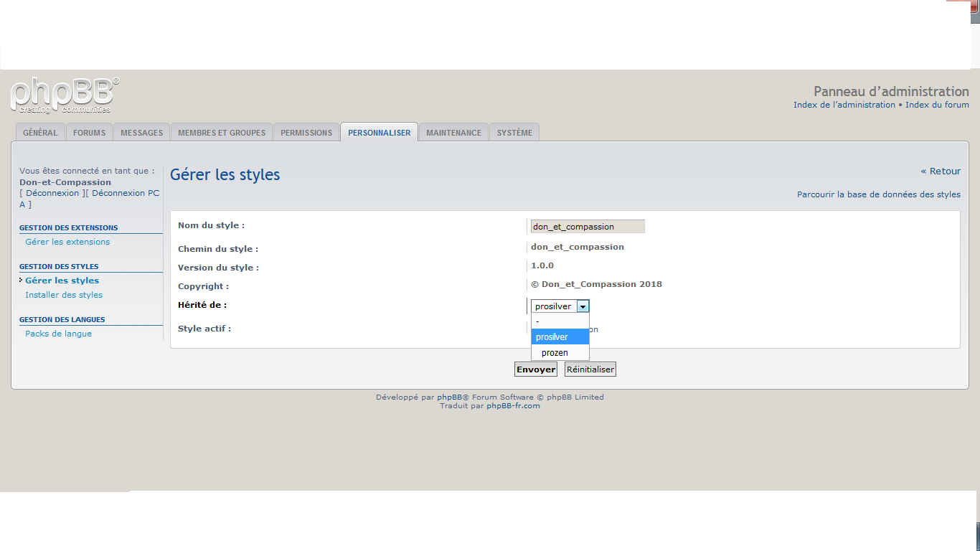Open Index de l'administration link
Screen dimensions: 980x551
pyautogui.click(x=844, y=105)
